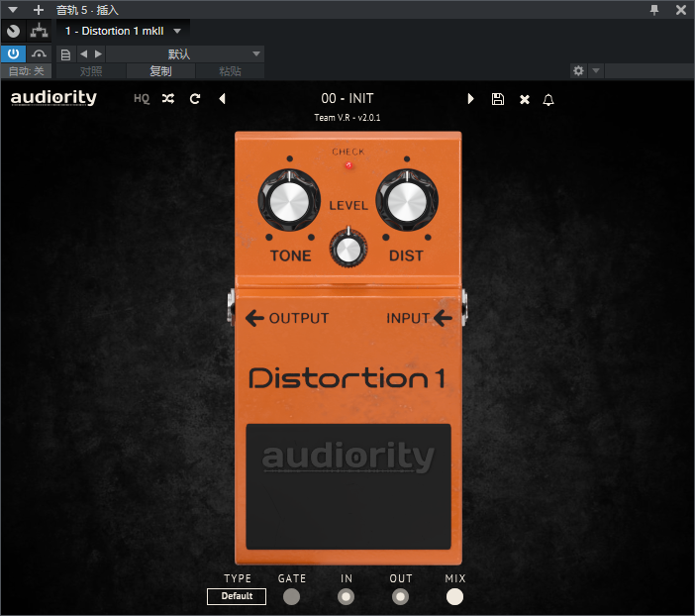Expand arrow next to gear icon
The height and width of the screenshot is (616, 695).
pyautogui.click(x=596, y=70)
